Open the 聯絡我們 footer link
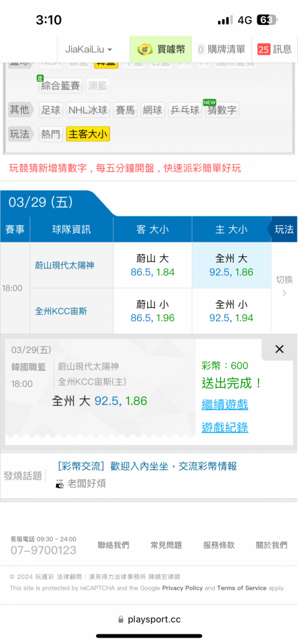Screen dimensions: 298x644 pos(113,545)
